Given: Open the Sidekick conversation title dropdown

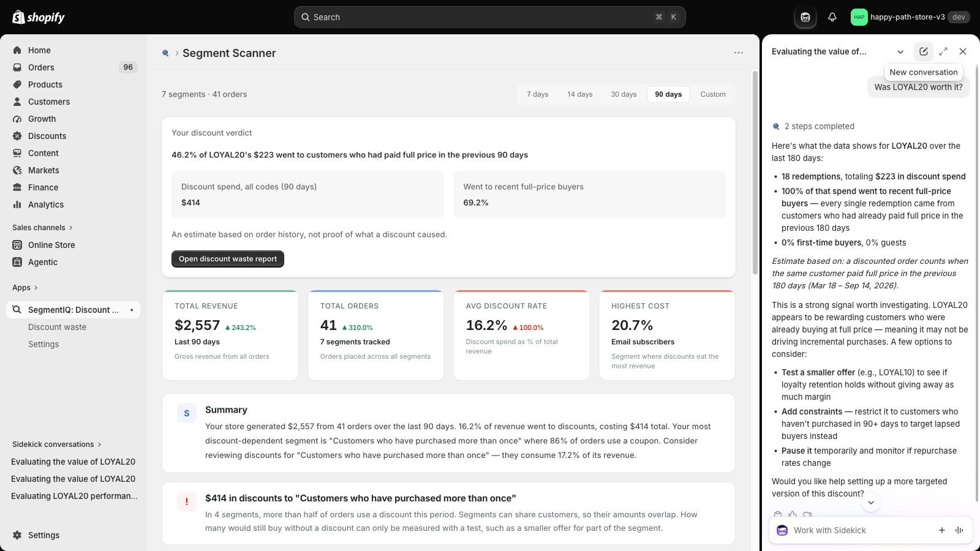Looking at the screenshot, I should [x=900, y=51].
